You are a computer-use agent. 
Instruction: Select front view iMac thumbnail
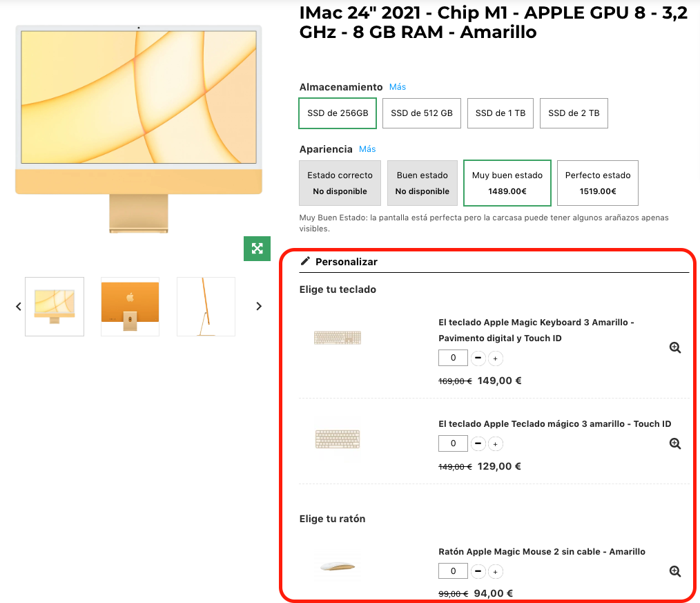coord(55,307)
